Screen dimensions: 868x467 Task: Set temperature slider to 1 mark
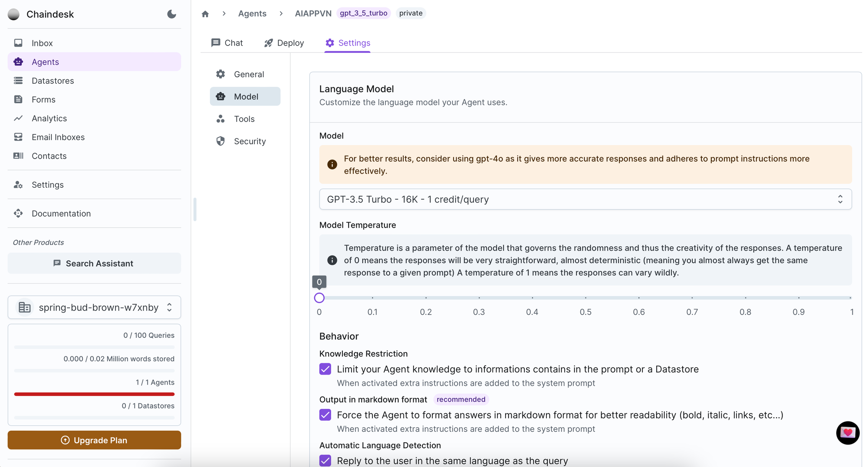(851, 298)
